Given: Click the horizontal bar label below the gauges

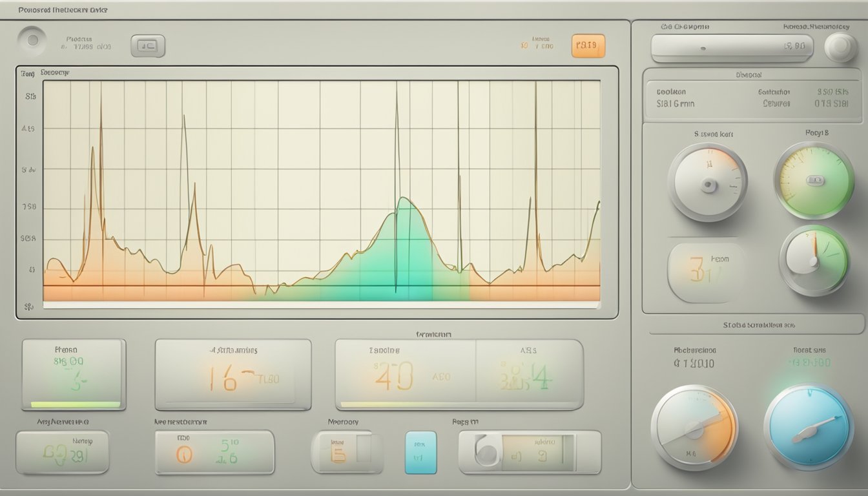Looking at the screenshot, I should pos(756,324).
